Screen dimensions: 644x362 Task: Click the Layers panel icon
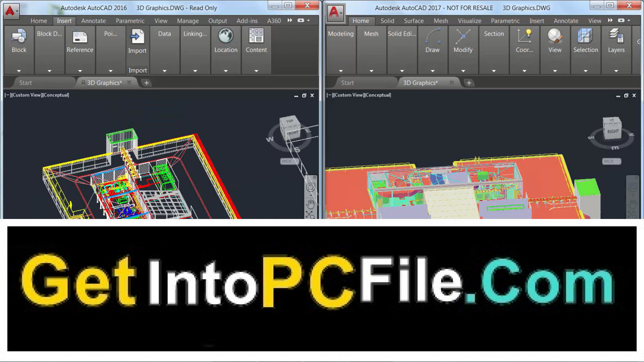tap(616, 36)
